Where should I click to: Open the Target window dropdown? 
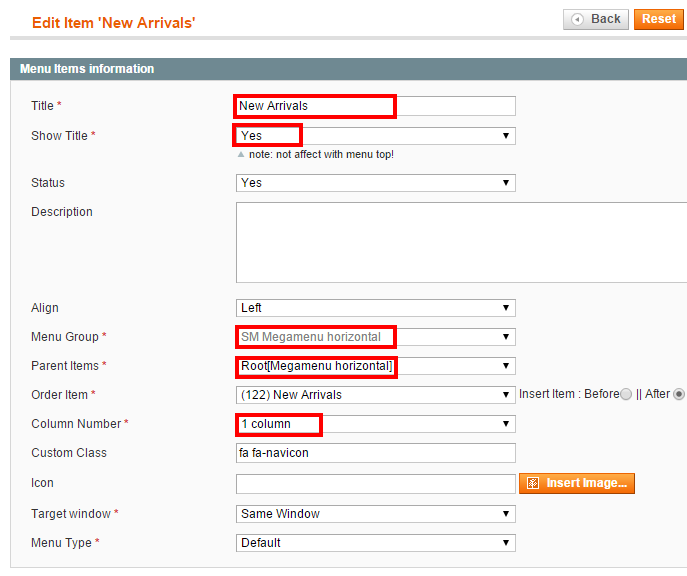coord(375,514)
